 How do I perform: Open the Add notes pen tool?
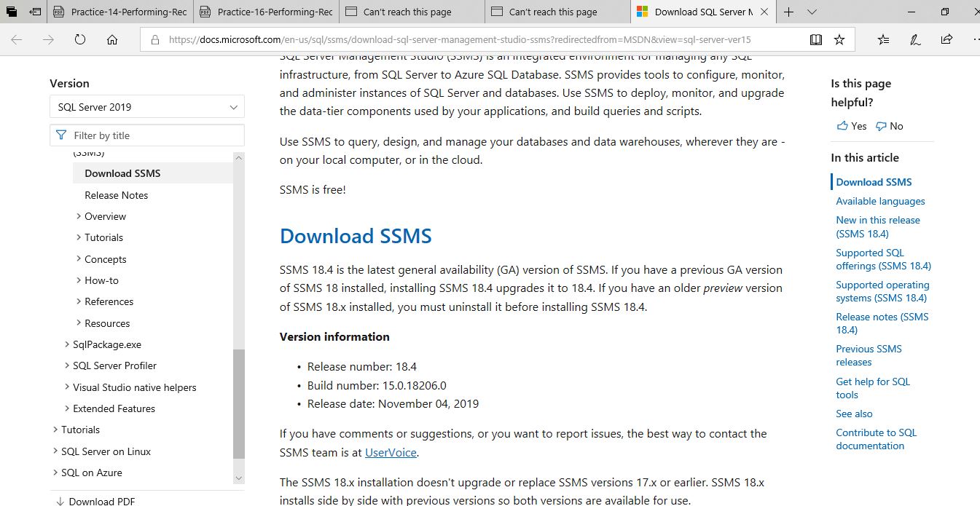[x=914, y=40]
